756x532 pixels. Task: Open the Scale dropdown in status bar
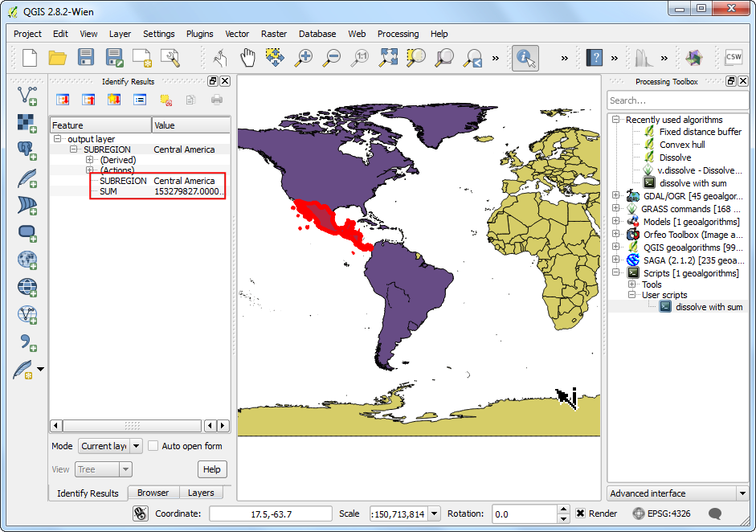[435, 514]
